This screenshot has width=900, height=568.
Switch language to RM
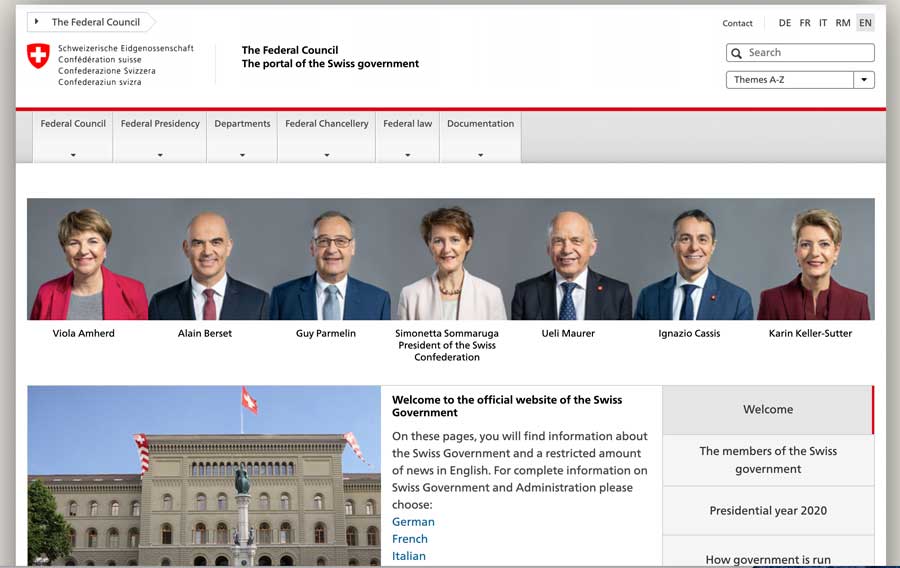[x=843, y=23]
